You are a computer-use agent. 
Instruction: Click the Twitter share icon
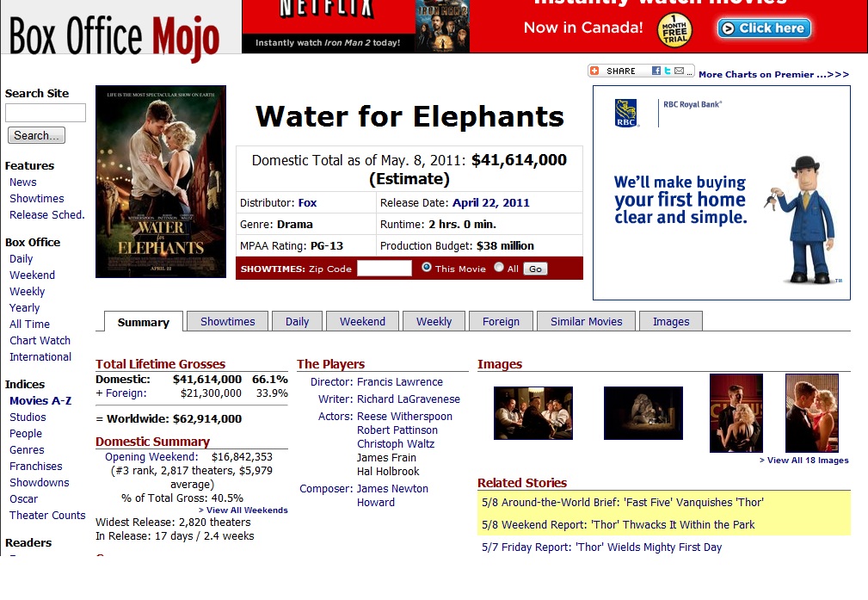668,71
